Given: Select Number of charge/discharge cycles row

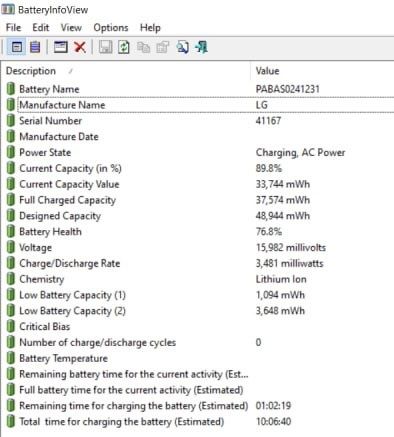Looking at the screenshot, I should (199, 342).
